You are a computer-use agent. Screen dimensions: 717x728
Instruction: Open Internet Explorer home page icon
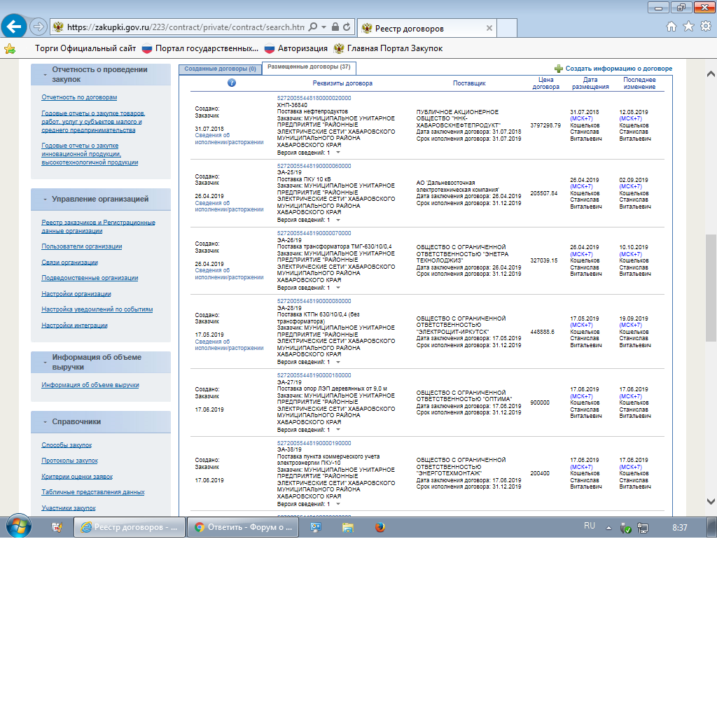click(x=671, y=27)
